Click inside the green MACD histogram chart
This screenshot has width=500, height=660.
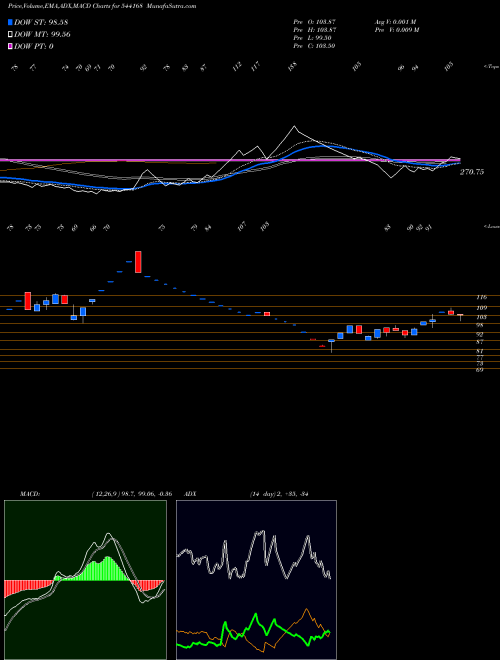tap(85, 580)
